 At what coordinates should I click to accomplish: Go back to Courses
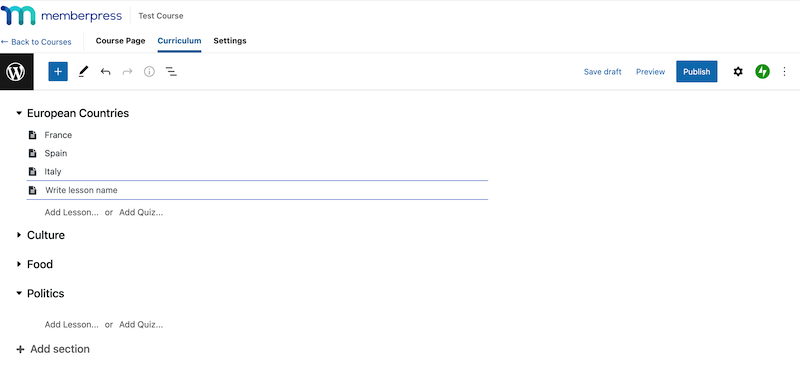[36, 42]
